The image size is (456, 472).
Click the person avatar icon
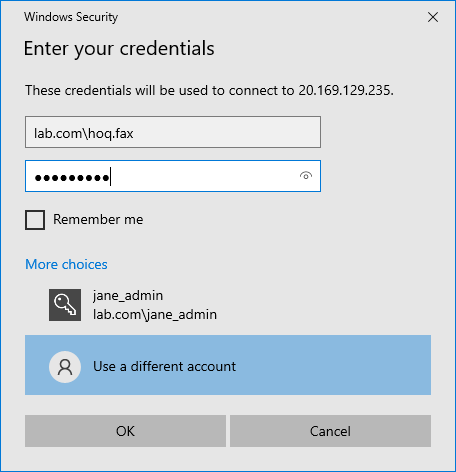tap(65, 367)
